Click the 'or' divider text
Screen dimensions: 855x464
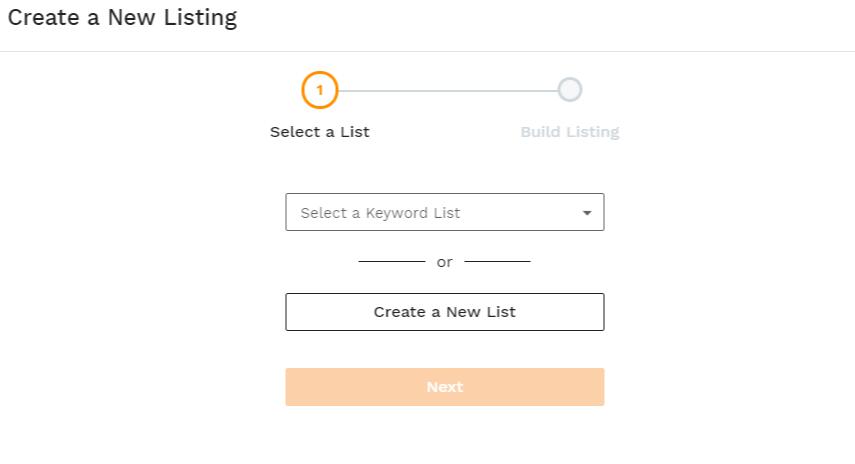click(x=444, y=262)
